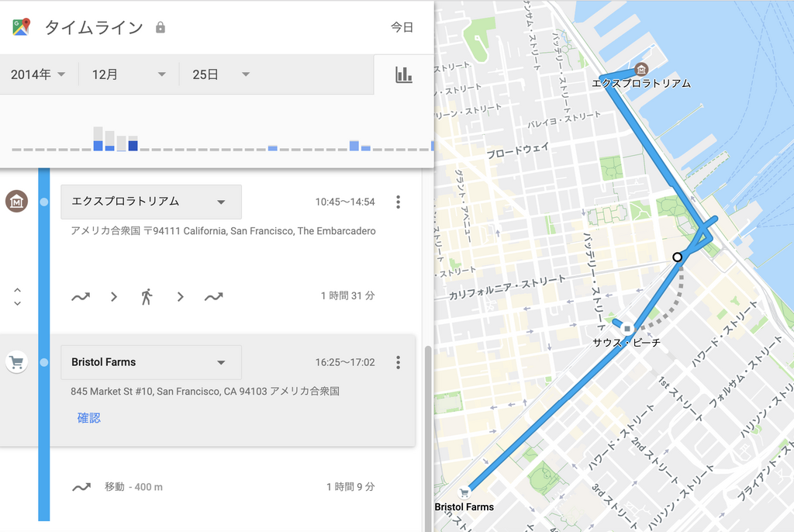Screen dimensions: 794x532
Task: Open more options for the エクスプロラトリアム entry
Action: pos(398,202)
